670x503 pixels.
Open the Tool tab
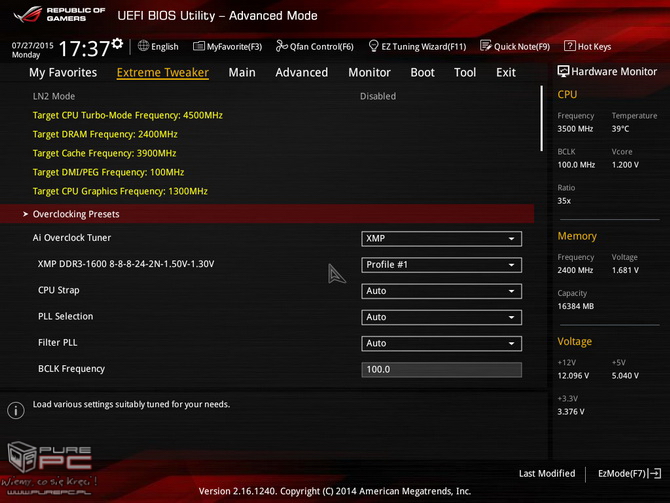click(x=465, y=72)
